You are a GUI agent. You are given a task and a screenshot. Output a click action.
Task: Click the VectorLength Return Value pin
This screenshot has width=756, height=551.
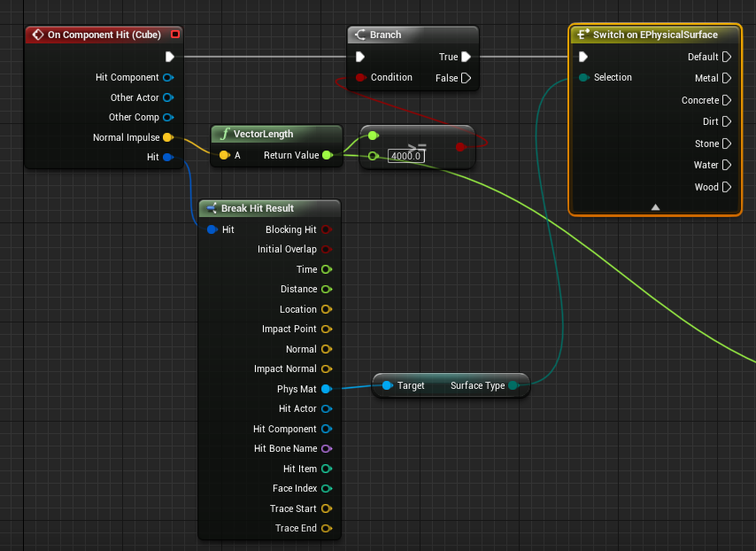click(328, 155)
